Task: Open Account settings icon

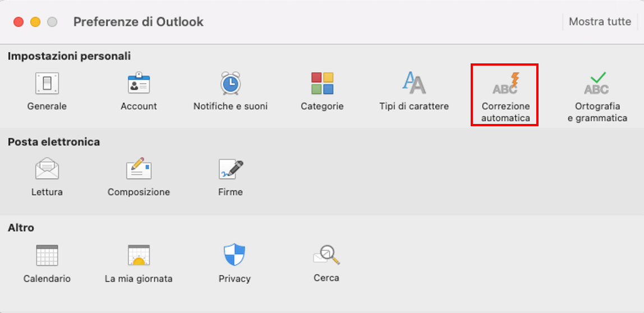Action: (x=139, y=84)
